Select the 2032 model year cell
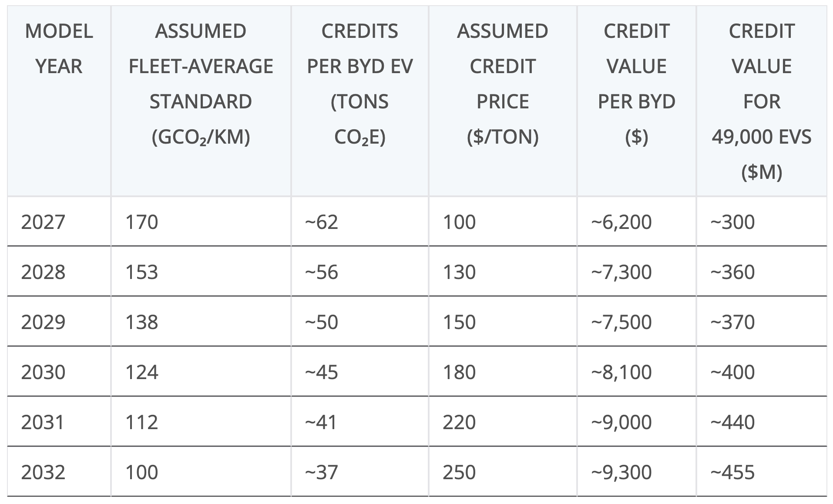Viewport: 833px width, 504px height. (x=43, y=472)
